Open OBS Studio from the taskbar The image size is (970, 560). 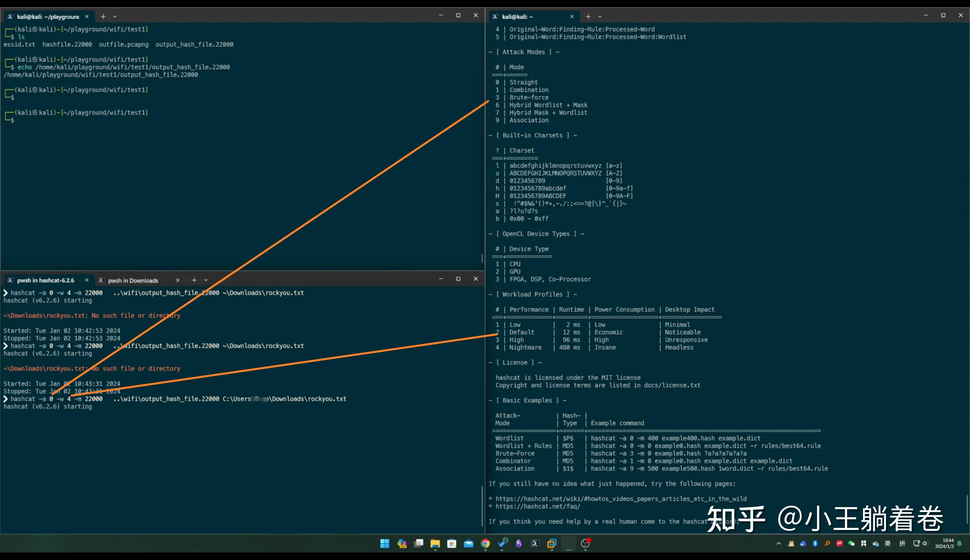[585, 544]
